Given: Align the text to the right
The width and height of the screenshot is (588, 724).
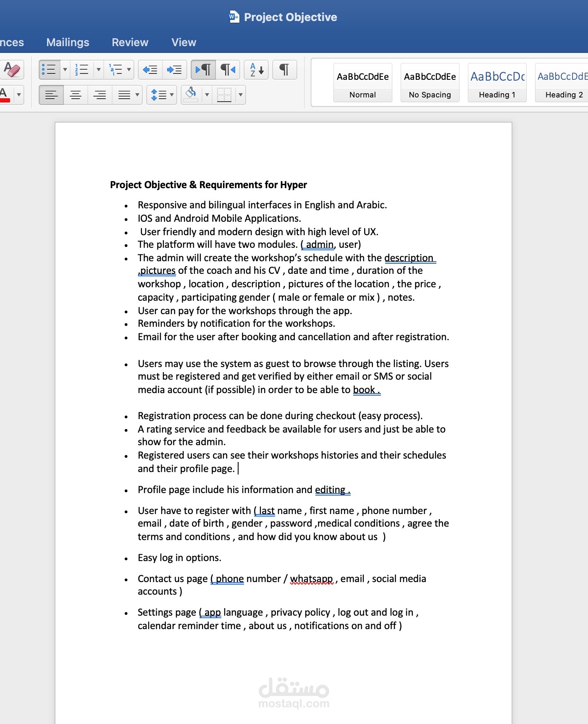Looking at the screenshot, I should [100, 95].
